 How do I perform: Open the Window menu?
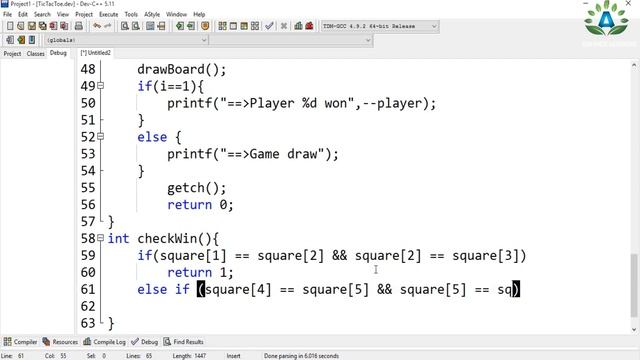[176, 14]
